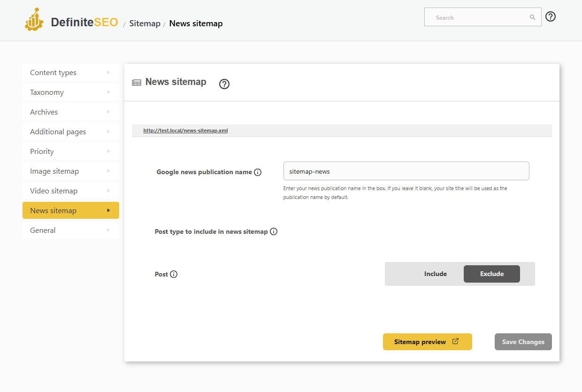Set Post to Include
The image size is (582, 392).
click(x=436, y=274)
